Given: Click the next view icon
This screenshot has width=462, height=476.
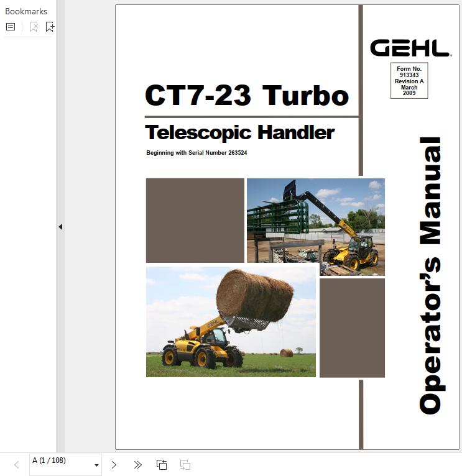Looking at the screenshot, I should coord(185,465).
